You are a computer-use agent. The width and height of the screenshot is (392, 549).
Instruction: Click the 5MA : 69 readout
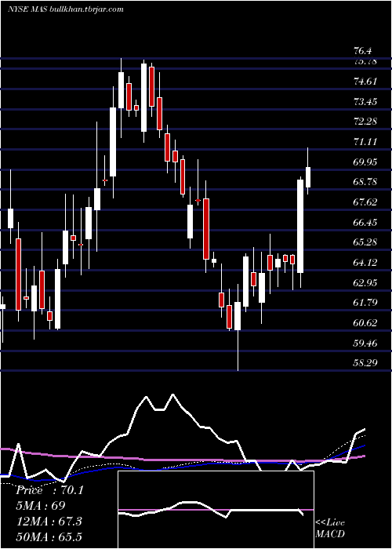41,506
